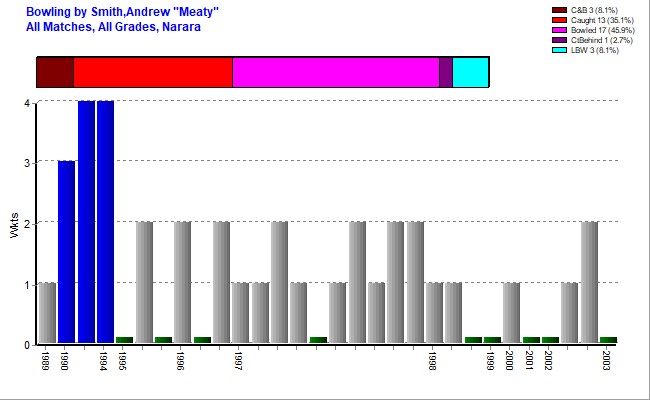The image size is (650, 400).
Task: Click the gray 2-wicket bar above 1996
Action: coord(182,282)
